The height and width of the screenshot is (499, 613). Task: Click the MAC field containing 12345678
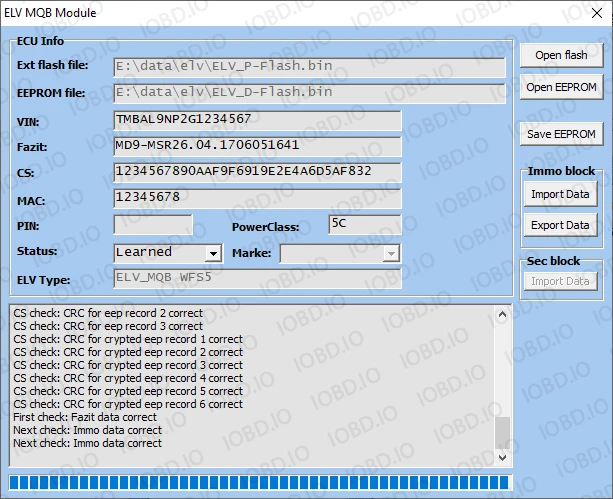[257, 198]
